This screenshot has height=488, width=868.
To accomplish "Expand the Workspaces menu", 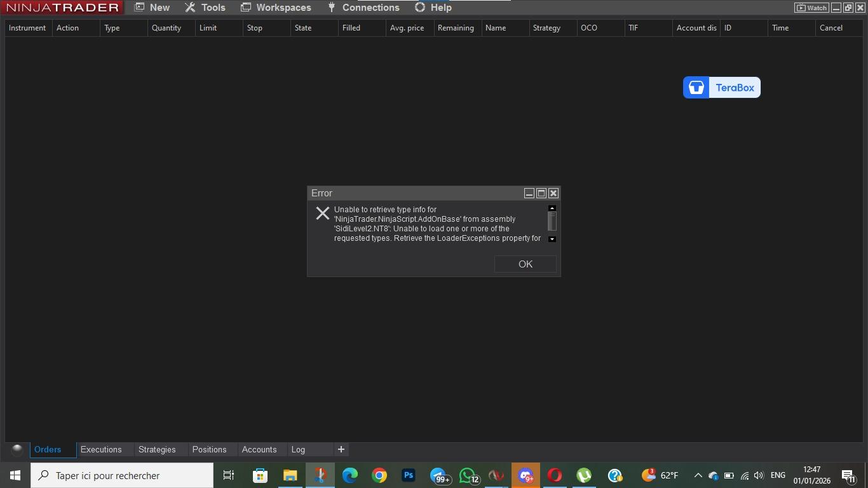I will coord(276,8).
